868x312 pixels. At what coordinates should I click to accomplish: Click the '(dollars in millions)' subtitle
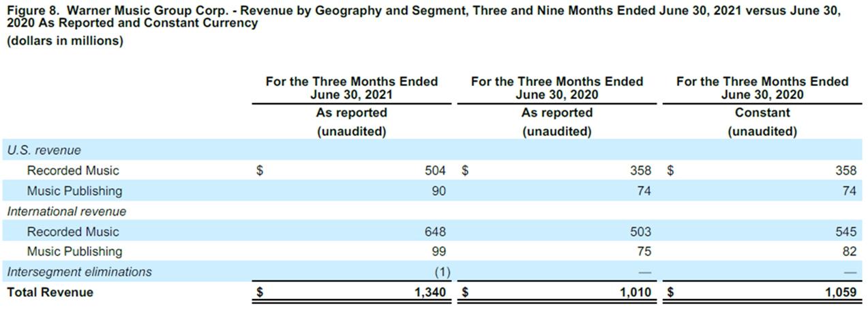[x=65, y=42]
